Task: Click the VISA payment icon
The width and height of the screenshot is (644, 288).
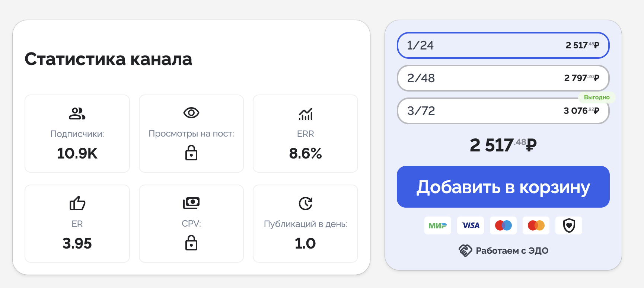Action: point(471,225)
